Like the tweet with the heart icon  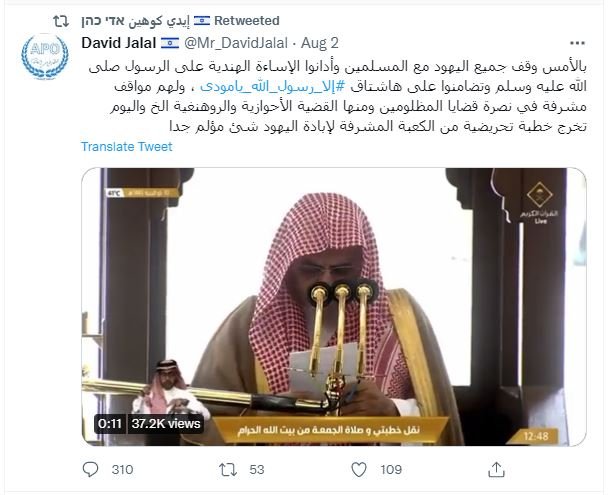359,469
